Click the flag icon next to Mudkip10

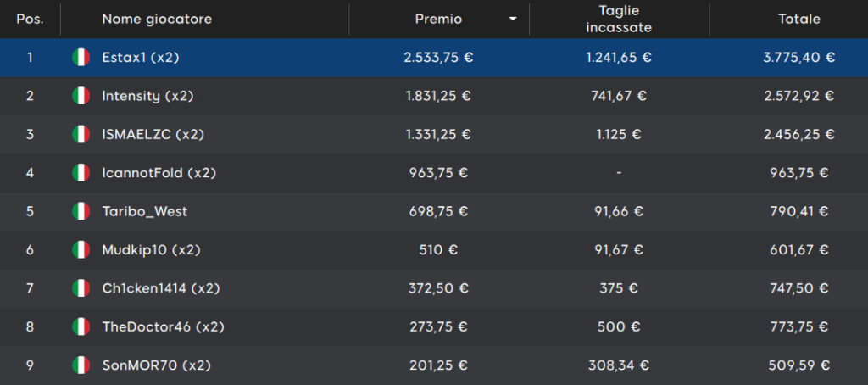[81, 250]
